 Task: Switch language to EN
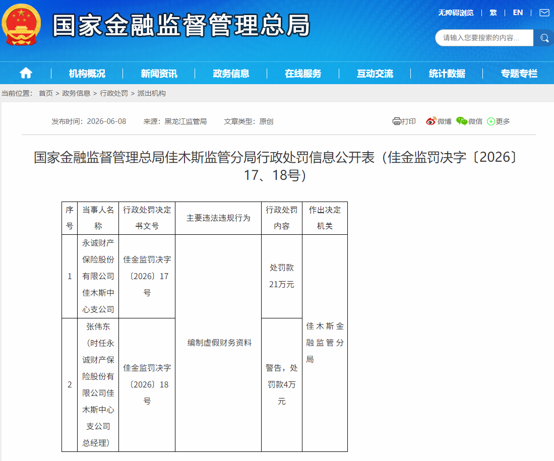tap(518, 13)
